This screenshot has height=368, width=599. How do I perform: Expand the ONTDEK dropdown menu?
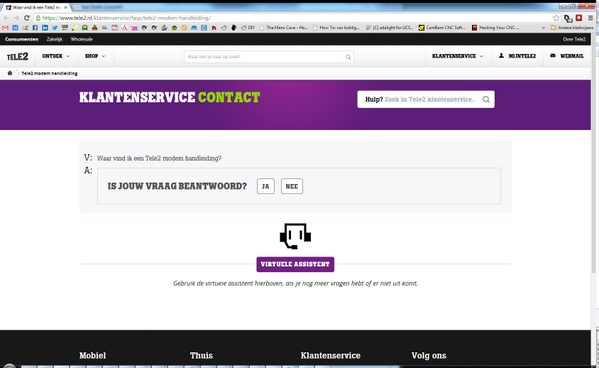click(56, 56)
